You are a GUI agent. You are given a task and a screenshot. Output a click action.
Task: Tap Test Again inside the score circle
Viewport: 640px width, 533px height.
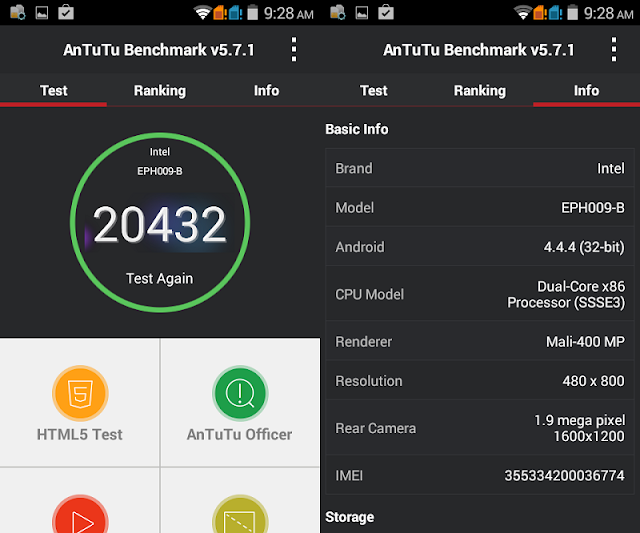click(160, 278)
